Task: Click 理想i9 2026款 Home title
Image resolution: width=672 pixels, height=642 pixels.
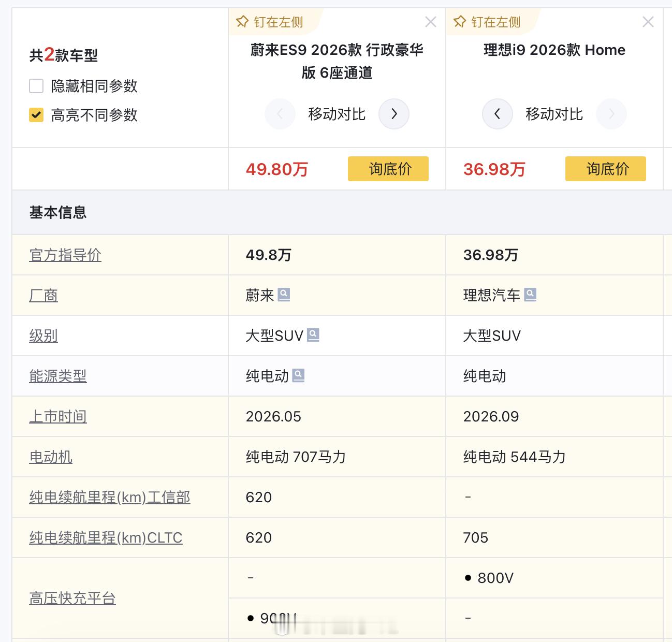Action: (554, 50)
